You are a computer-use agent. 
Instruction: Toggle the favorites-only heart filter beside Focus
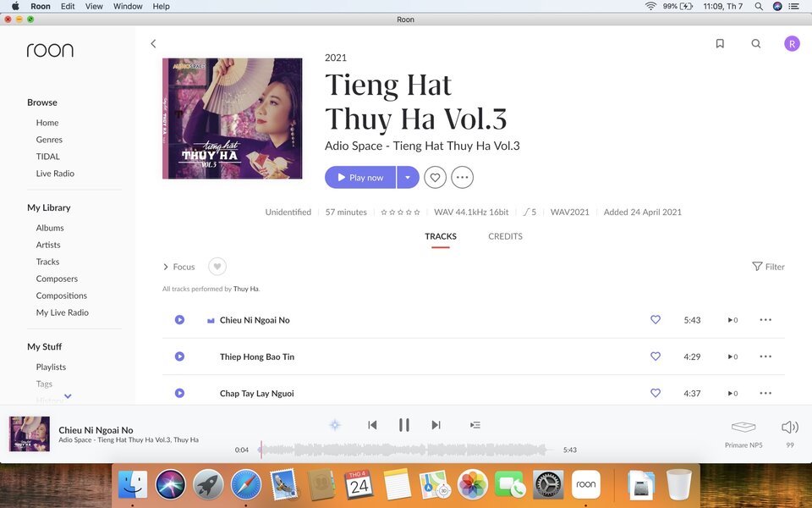tap(217, 267)
